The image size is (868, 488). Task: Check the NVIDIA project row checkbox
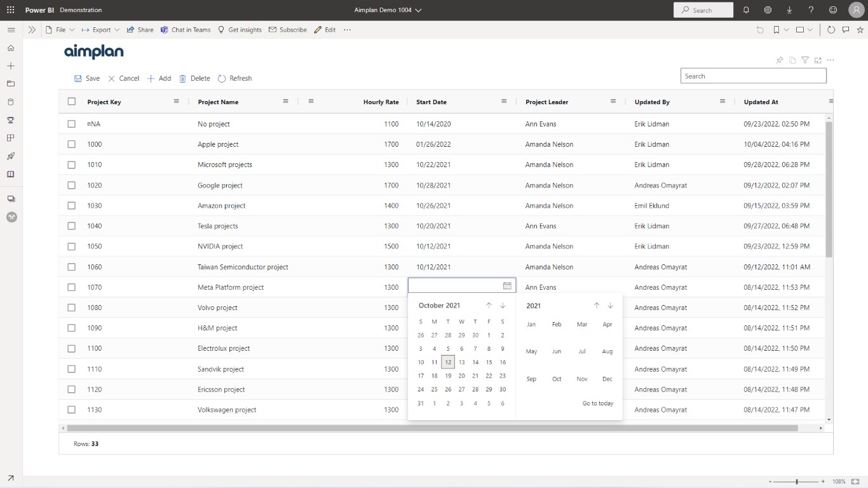72,247
